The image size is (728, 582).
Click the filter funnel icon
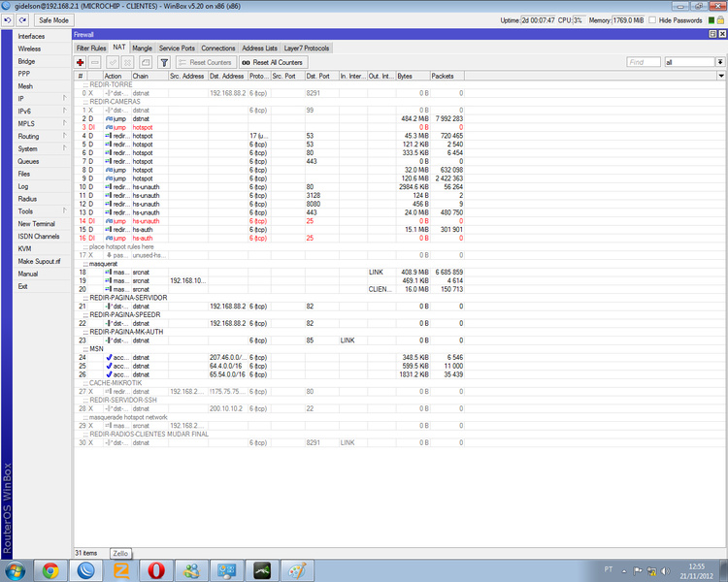click(164, 62)
